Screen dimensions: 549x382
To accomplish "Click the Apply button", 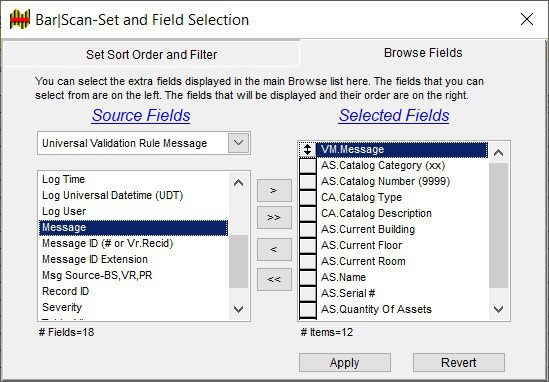I will [x=345, y=363].
